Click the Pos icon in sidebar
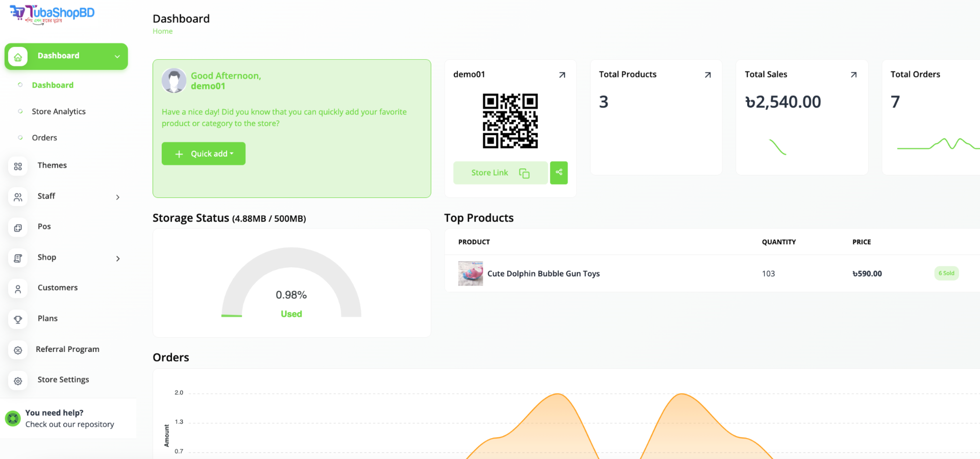Image resolution: width=980 pixels, height=459 pixels. (x=18, y=227)
